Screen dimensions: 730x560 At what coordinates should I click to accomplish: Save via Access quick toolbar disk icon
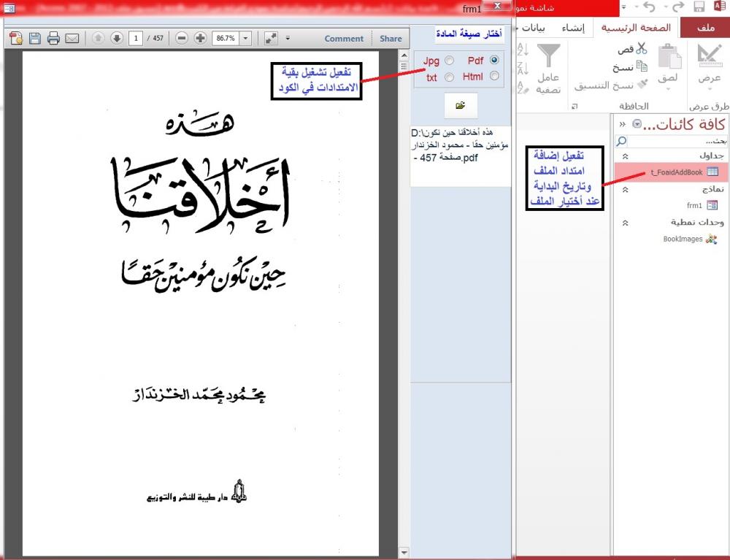[699, 7]
